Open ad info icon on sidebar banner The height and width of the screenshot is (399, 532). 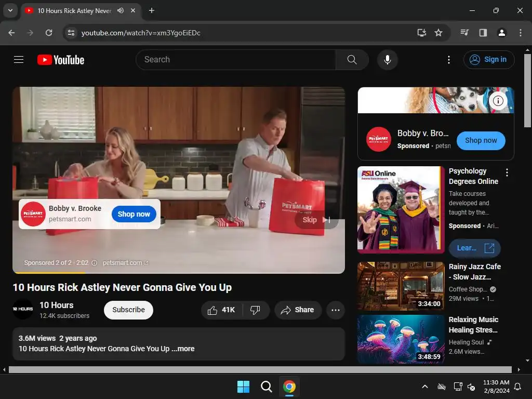pyautogui.click(x=498, y=101)
